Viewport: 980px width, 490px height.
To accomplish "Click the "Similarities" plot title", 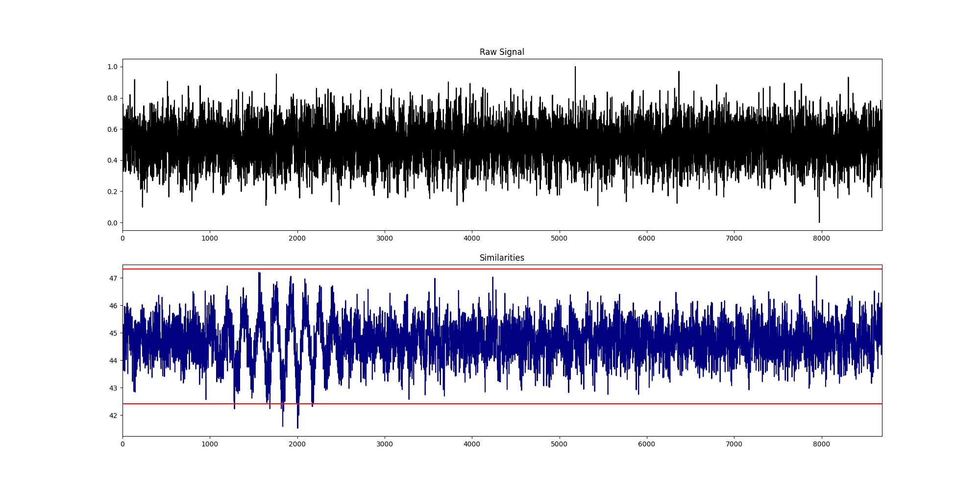I will point(502,258).
